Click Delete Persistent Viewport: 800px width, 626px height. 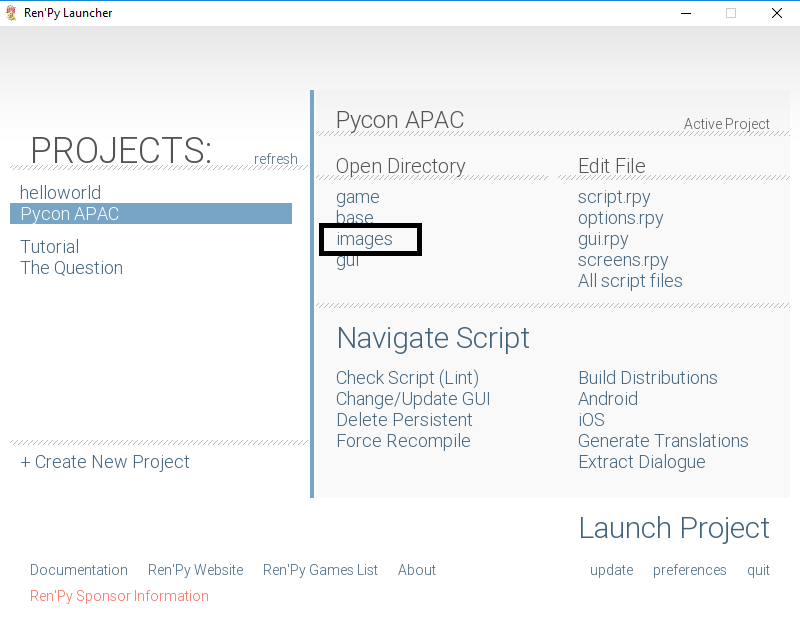click(x=404, y=420)
